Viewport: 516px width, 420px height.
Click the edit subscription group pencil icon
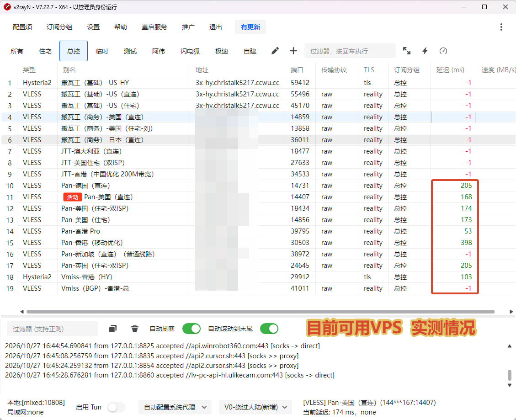pos(275,51)
